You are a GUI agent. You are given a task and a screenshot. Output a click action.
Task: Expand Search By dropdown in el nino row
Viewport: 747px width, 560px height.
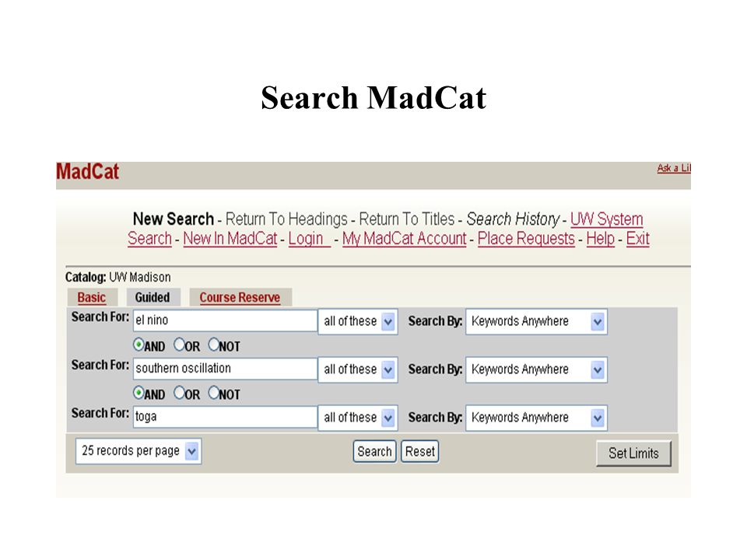tap(536, 321)
